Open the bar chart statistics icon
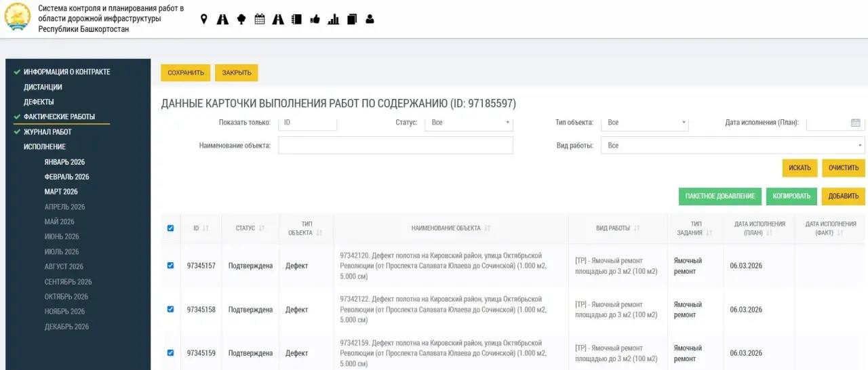 coord(333,20)
